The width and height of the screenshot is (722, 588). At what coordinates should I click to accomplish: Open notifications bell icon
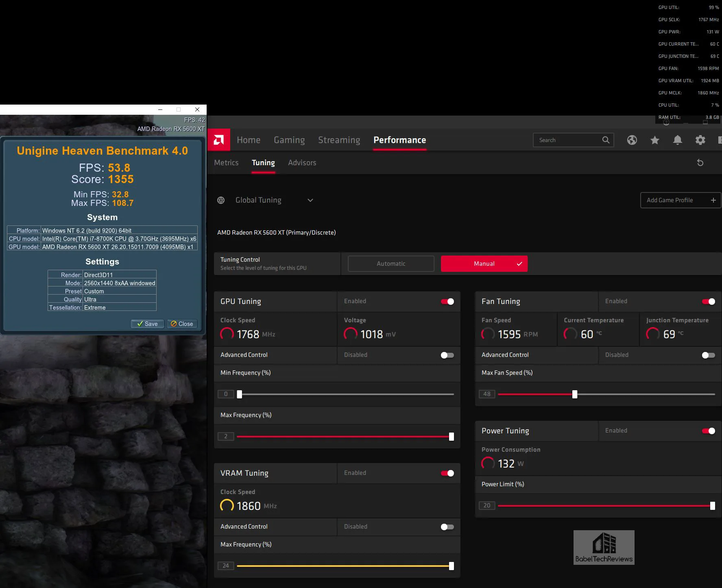[678, 140]
